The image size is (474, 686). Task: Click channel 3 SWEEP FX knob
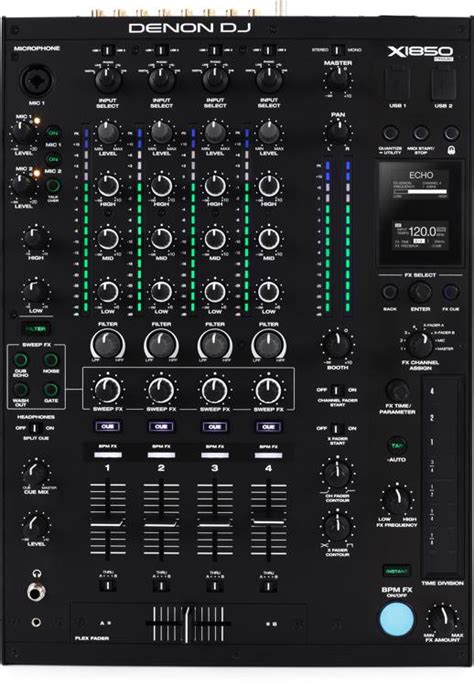click(215, 390)
